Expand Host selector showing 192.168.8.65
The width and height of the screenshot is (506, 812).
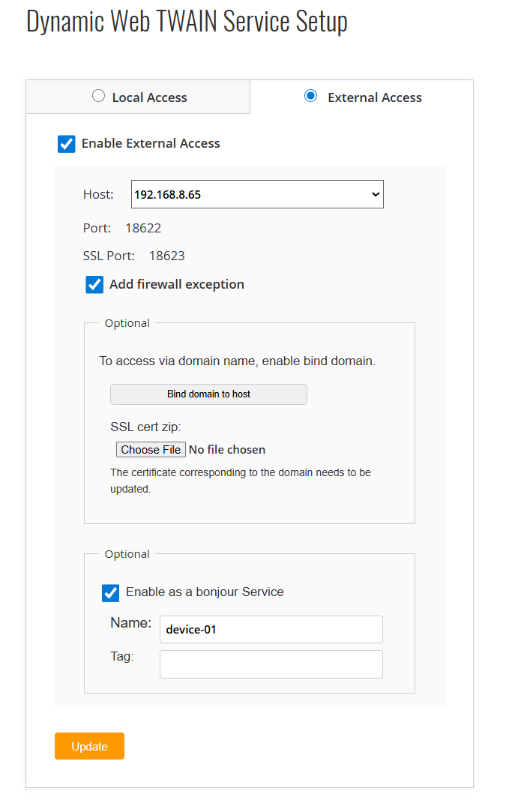257,193
